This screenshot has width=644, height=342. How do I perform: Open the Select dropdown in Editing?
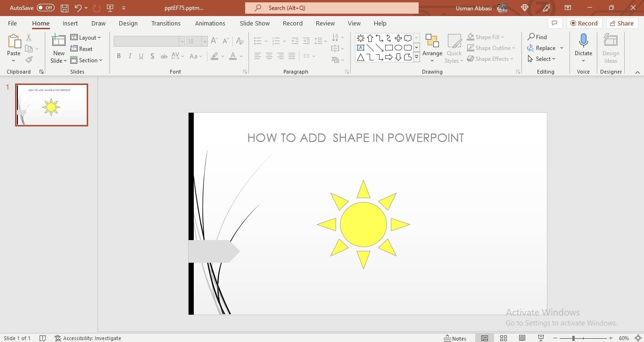542,59
